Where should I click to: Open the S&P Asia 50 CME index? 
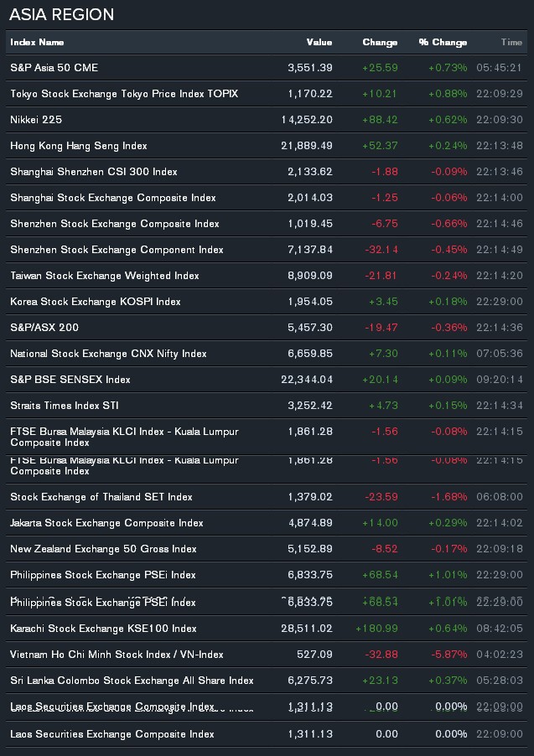click(54, 68)
